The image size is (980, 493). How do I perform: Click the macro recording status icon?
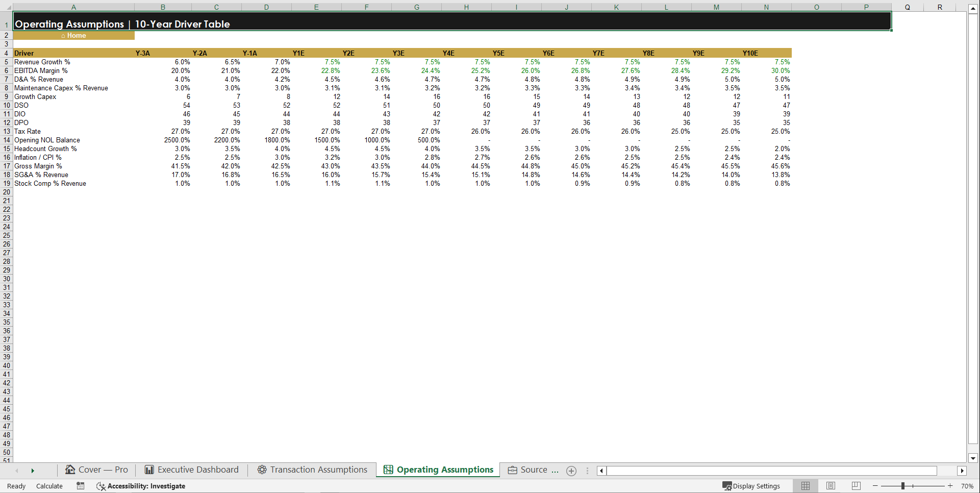81,486
